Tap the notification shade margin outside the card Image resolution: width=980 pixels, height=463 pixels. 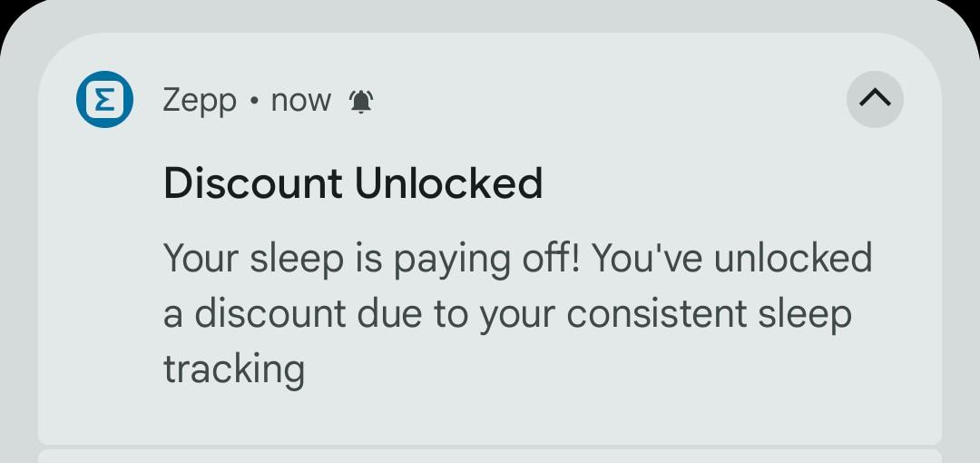(x=19, y=251)
